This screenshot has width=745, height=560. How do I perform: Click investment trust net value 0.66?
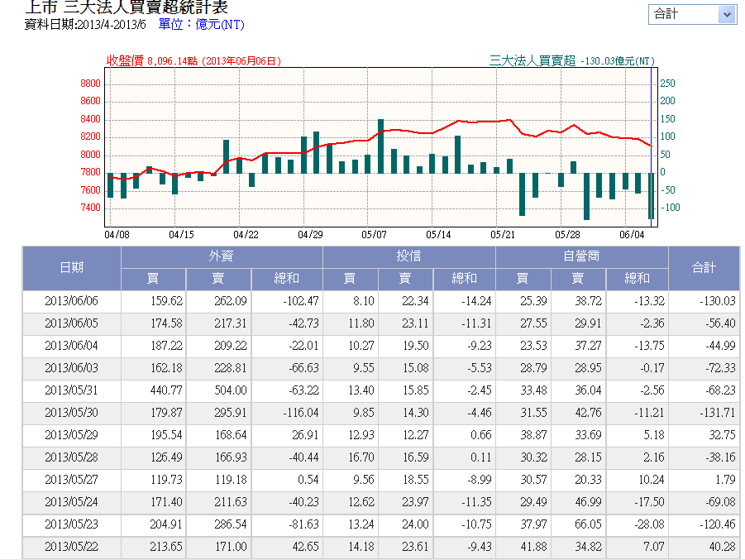pos(481,435)
